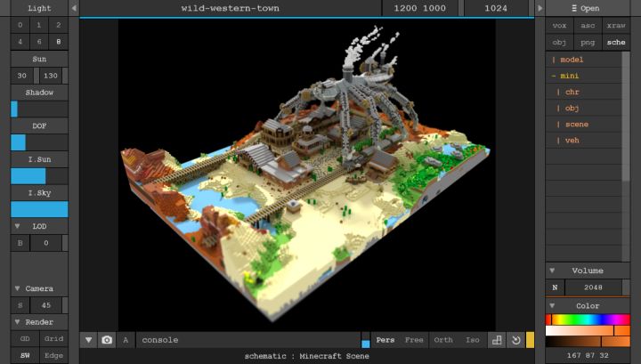Collapse the left panel with the arrow
The height and width of the screenshot is (364, 641).
[74, 8]
